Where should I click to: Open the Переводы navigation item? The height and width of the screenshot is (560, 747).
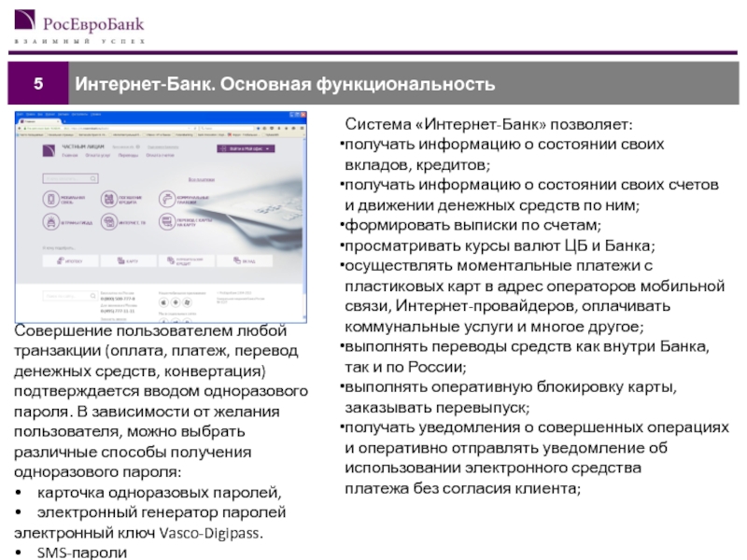click(x=128, y=155)
